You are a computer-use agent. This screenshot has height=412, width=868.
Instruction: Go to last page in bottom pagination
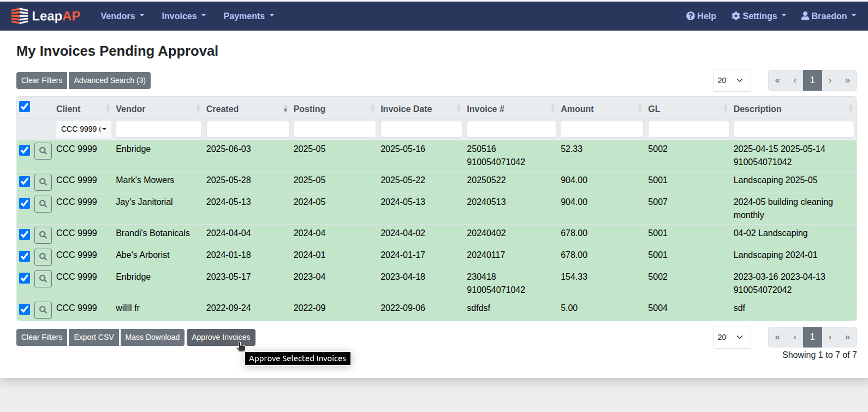847,337
